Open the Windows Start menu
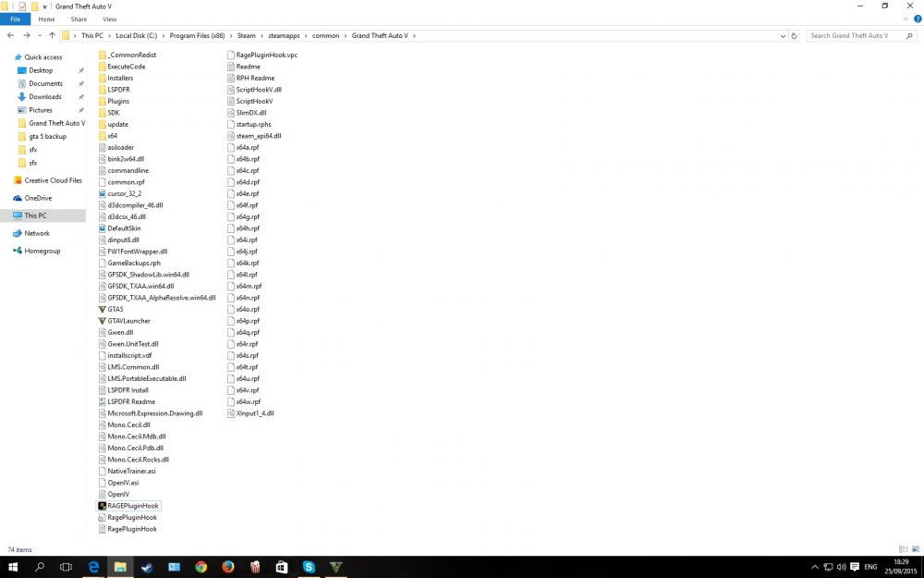This screenshot has width=924, height=578. click(x=12, y=568)
